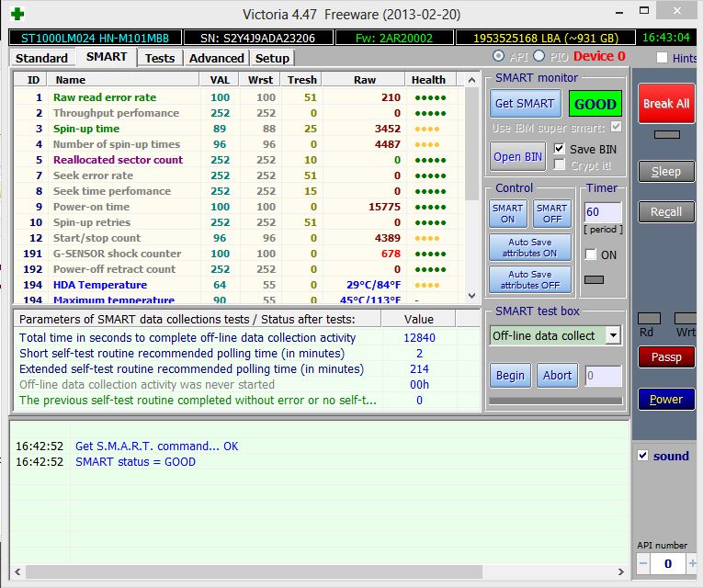Select the Reallocated sector count row
The image size is (703, 588).
[x=239, y=160]
